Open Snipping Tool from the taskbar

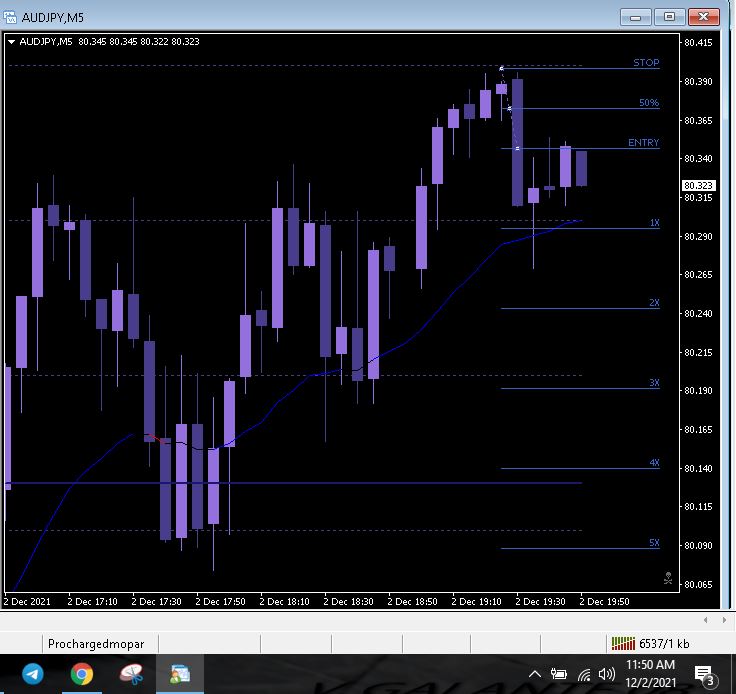(x=131, y=674)
